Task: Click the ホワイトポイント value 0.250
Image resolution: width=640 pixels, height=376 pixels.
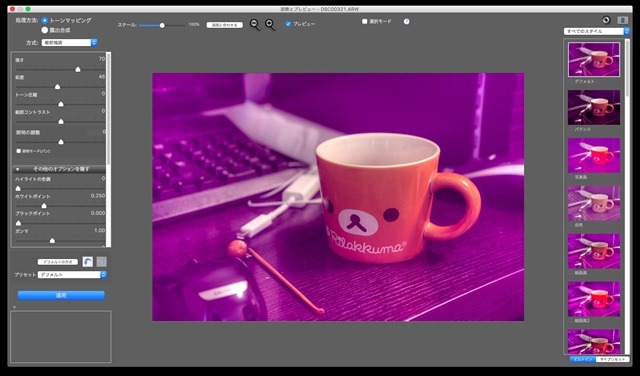Action: [x=98, y=196]
